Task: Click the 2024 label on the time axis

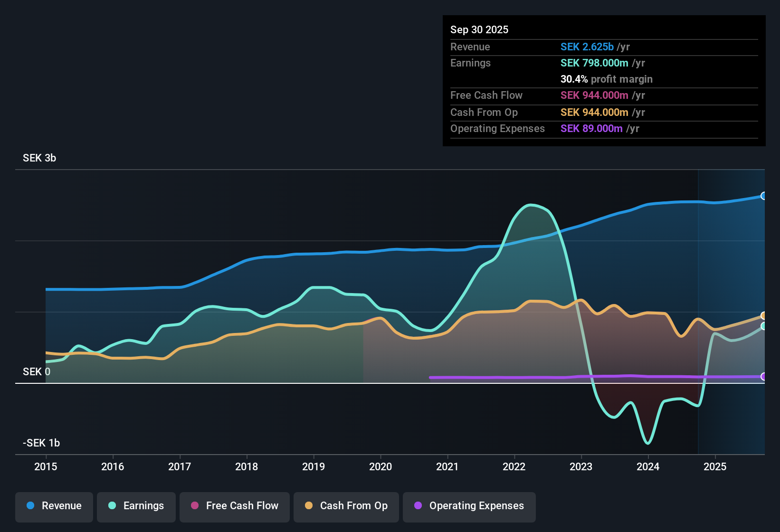Action: point(648,467)
